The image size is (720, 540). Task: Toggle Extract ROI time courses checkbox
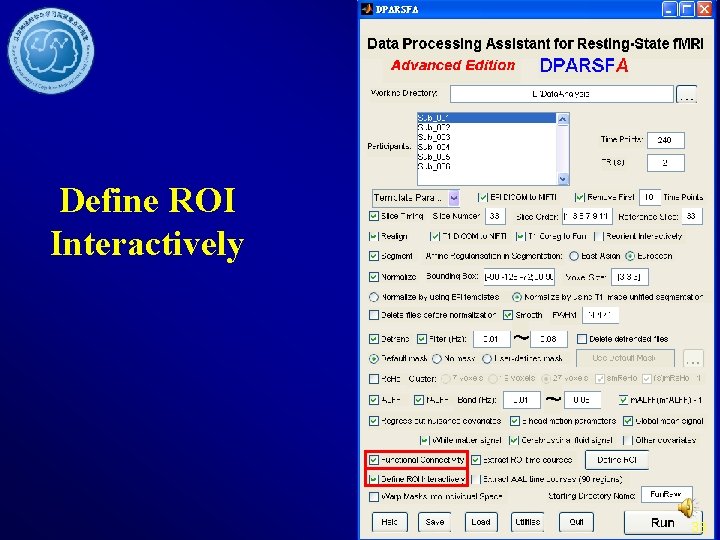476,460
